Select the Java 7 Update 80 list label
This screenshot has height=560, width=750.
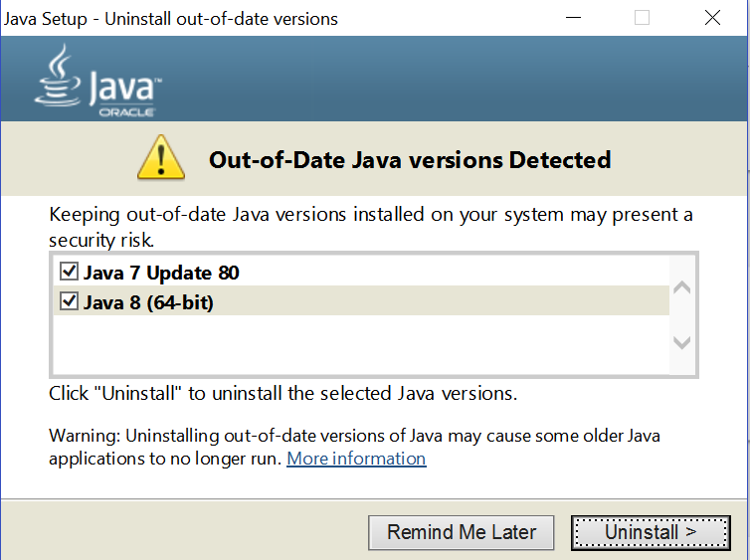pos(161,273)
